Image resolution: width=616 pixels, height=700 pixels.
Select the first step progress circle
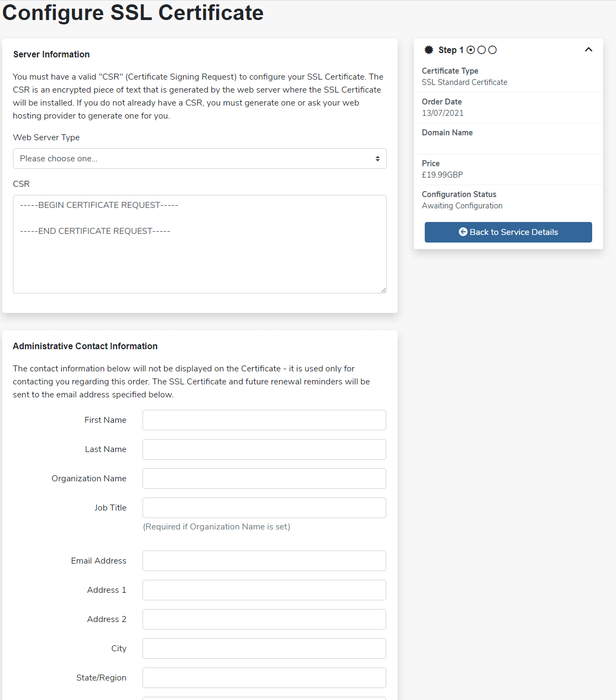pos(470,49)
